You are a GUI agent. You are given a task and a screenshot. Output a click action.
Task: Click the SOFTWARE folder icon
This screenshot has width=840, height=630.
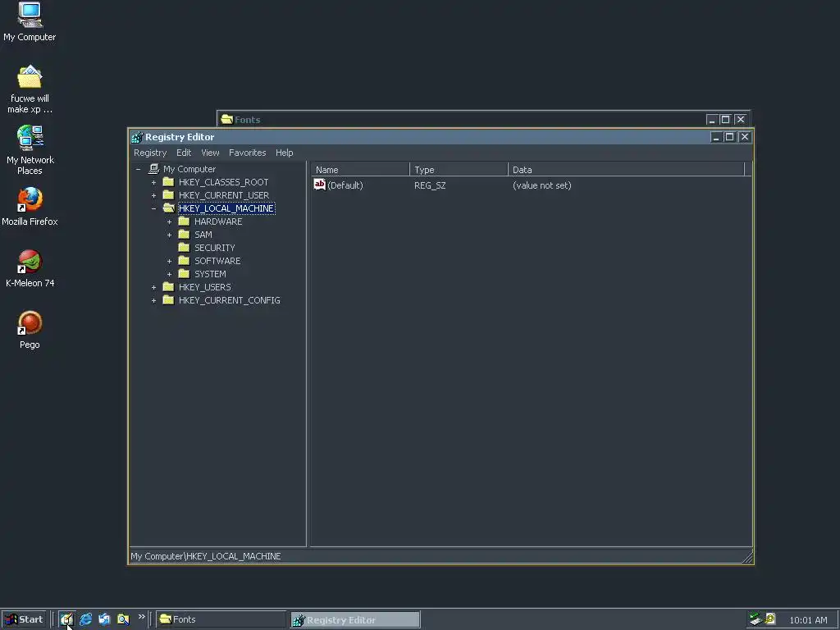(184, 260)
